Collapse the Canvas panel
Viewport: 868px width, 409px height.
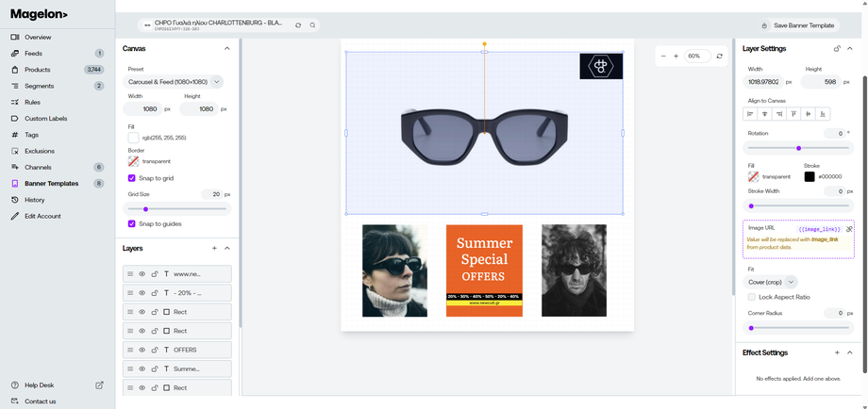227,49
